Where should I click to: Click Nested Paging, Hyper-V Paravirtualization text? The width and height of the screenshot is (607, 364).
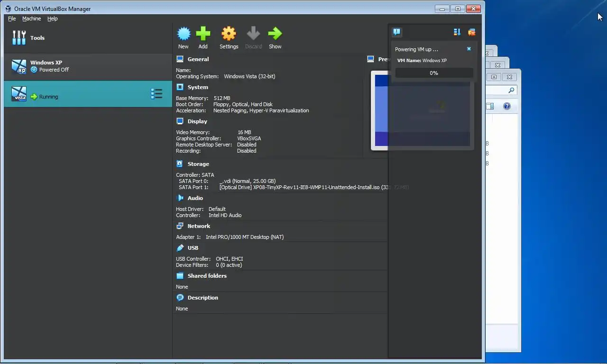click(261, 110)
